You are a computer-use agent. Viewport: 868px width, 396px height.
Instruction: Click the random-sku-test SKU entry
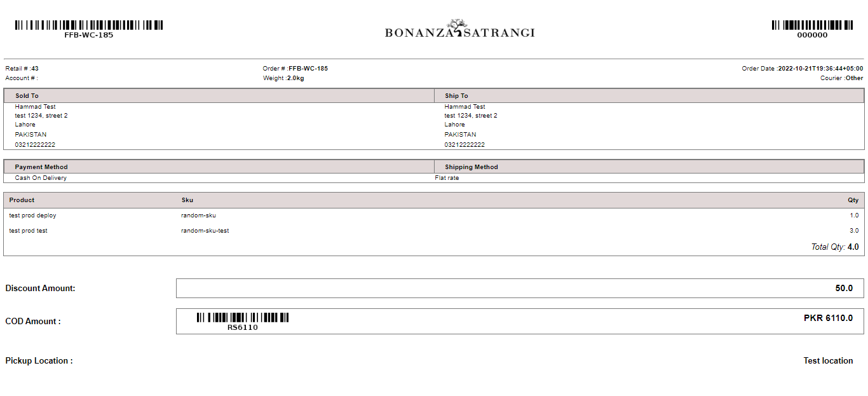[x=205, y=231]
